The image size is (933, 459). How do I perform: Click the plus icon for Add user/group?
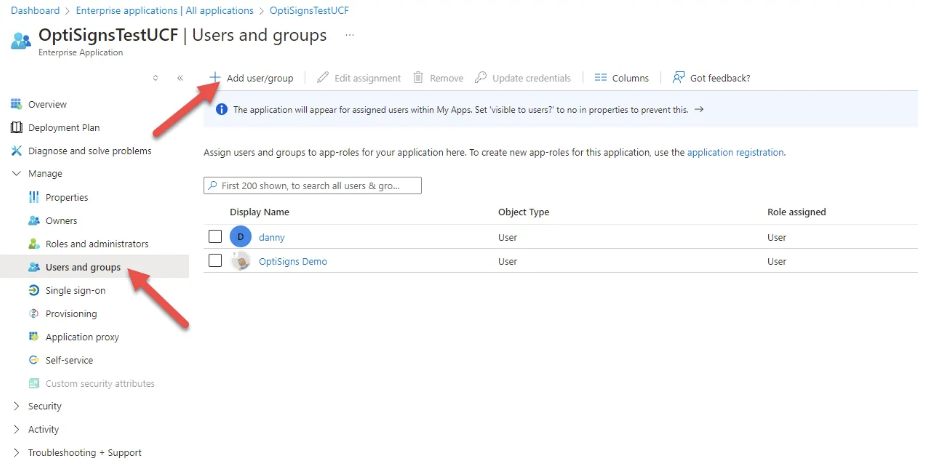click(215, 78)
